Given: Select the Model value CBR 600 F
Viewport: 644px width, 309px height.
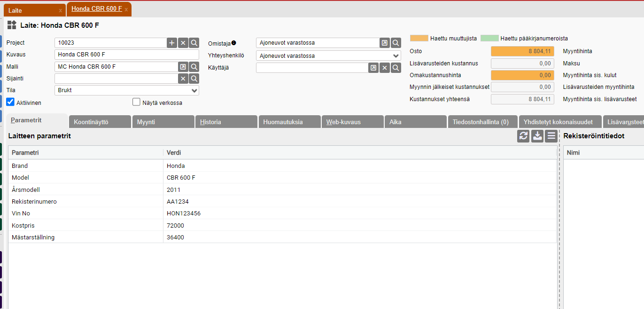Looking at the screenshot, I should (x=181, y=177).
